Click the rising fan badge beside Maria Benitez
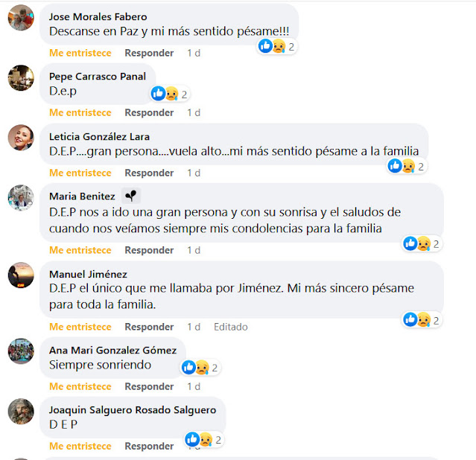Image resolution: width=476 pixels, height=460 pixels. coord(131,196)
